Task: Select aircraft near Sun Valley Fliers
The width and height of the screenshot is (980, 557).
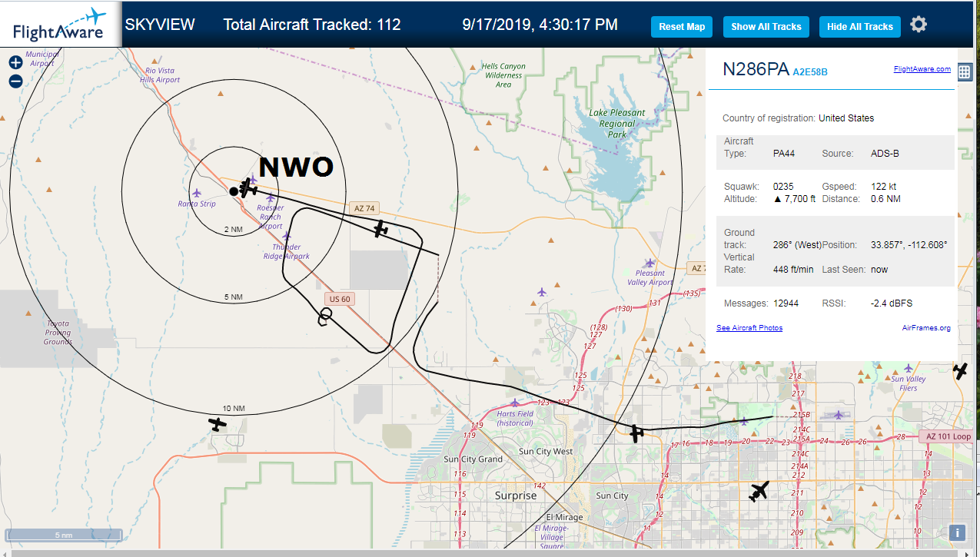Action: coord(961,371)
